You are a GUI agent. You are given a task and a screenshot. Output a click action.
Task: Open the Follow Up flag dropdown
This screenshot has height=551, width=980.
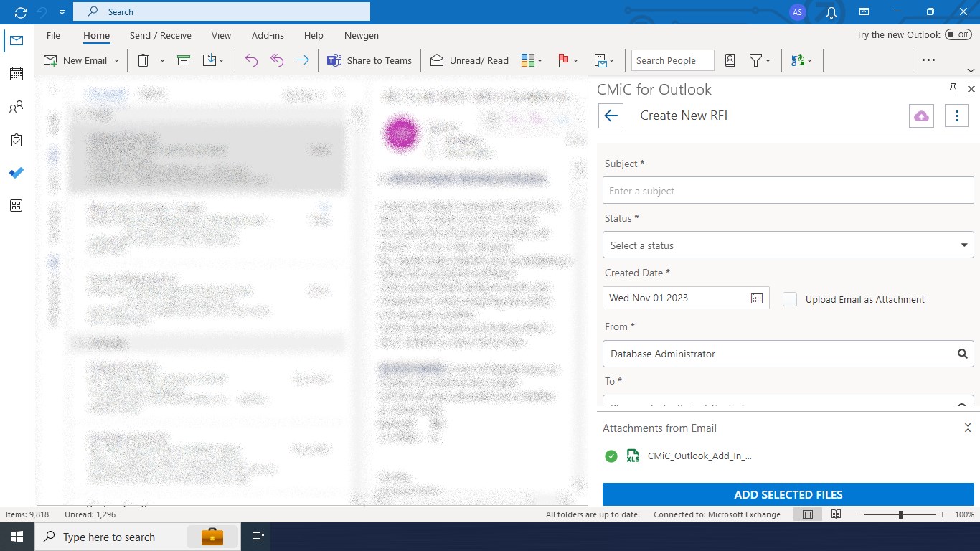[x=567, y=60]
